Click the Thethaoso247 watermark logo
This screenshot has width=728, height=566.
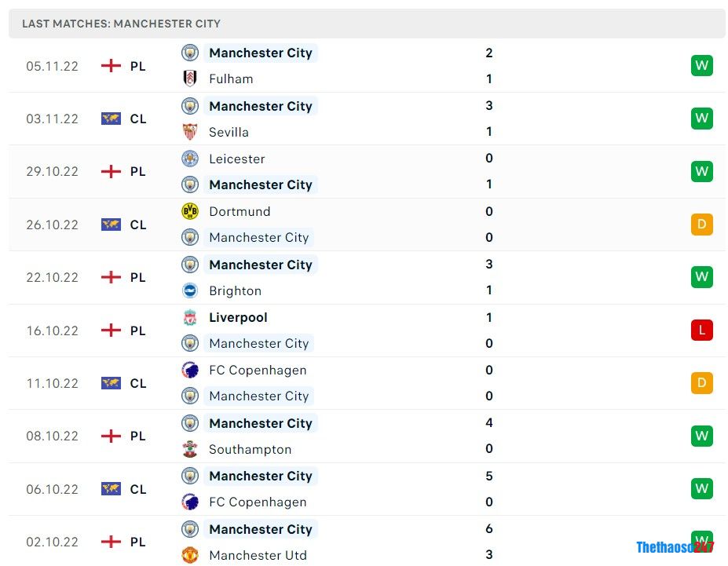point(675,547)
